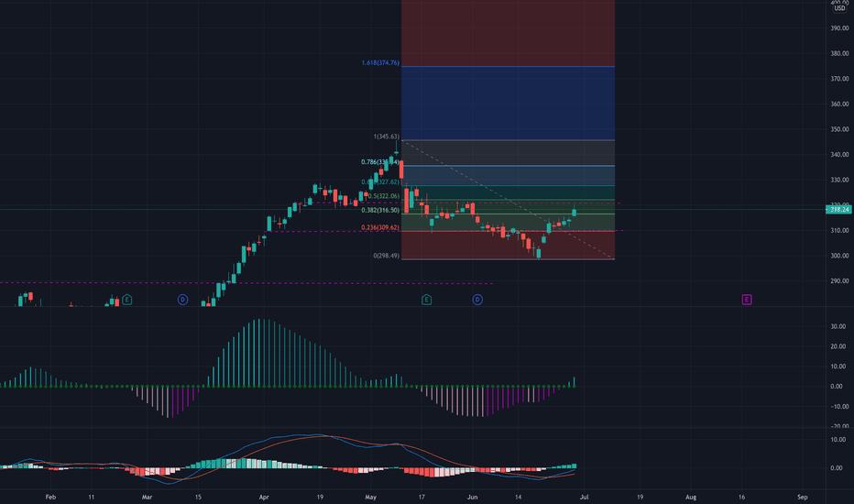Click 300.00 on the price axis
Viewport: 854px width, 504px height.
click(839, 256)
